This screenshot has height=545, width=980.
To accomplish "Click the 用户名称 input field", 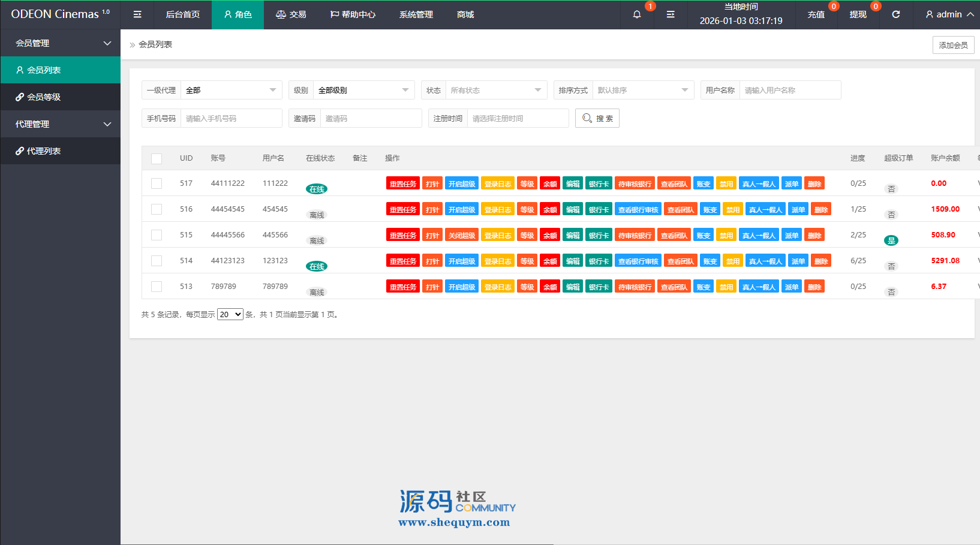I will 790,90.
